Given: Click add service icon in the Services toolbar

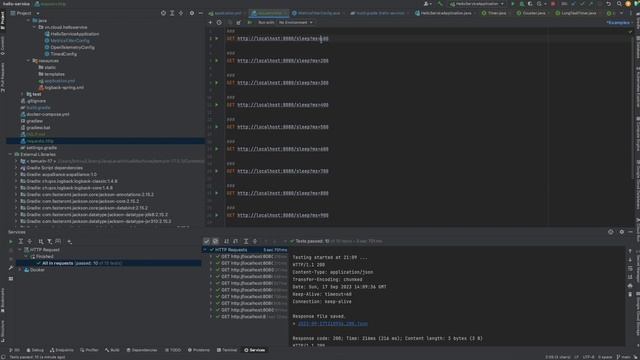Looking at the screenshot, I should pyautogui.click(x=69, y=241).
